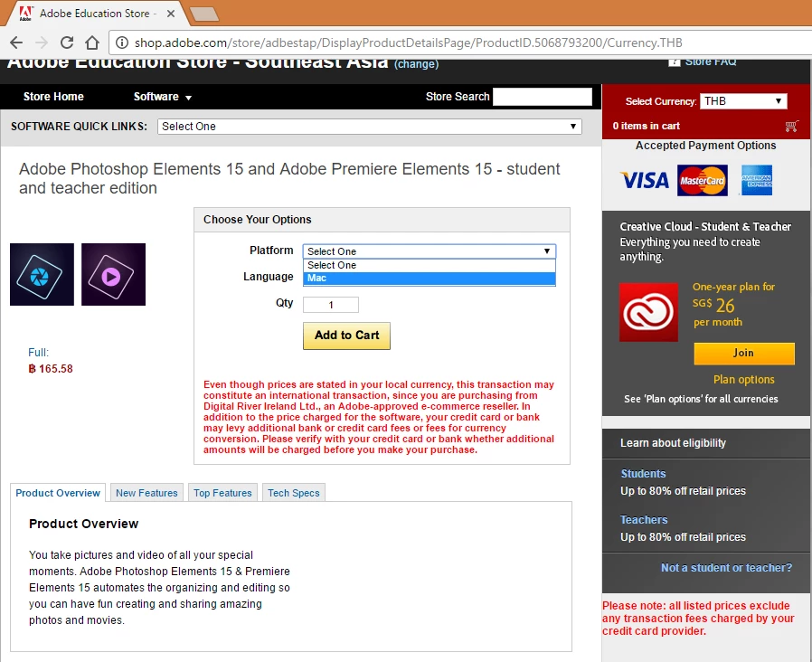The width and height of the screenshot is (812, 662).
Task: Click the 0 items in cart text
Action: click(646, 126)
